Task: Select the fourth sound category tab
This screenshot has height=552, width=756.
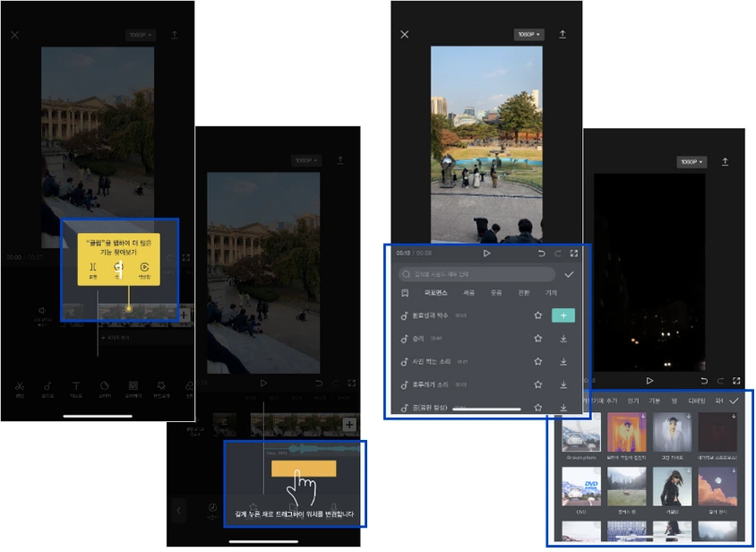Action: (524, 293)
